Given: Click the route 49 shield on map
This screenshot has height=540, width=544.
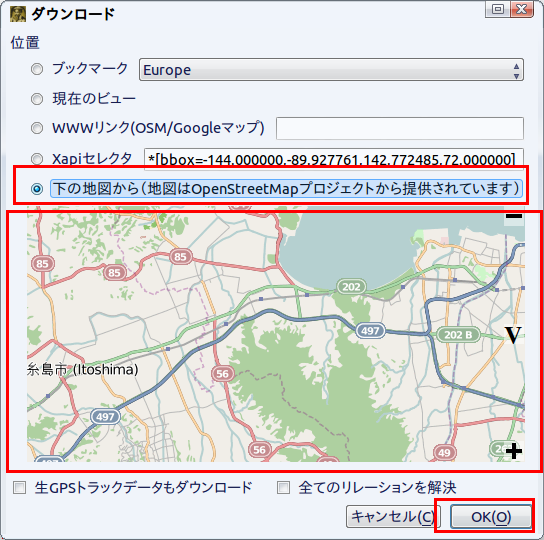Looking at the screenshot, I should pos(444,452).
